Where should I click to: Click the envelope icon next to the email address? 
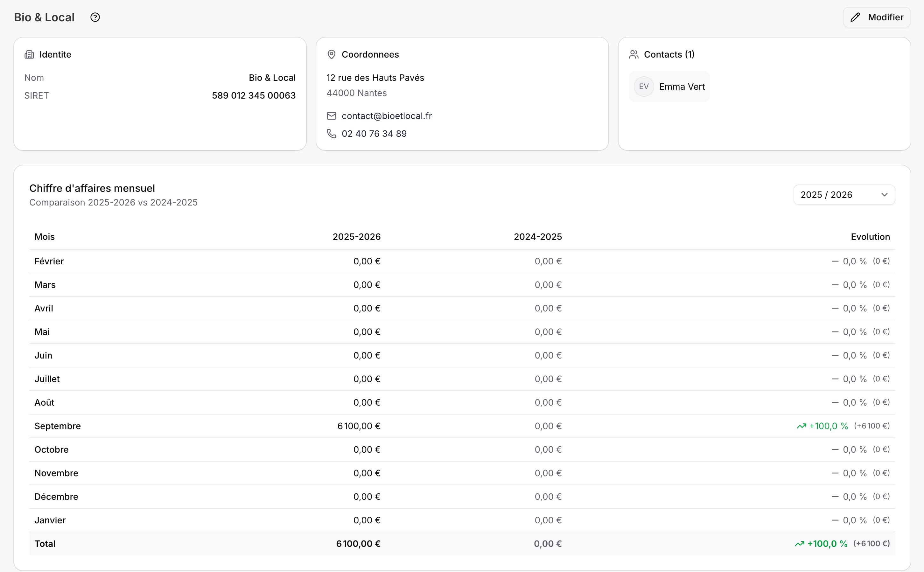(331, 116)
